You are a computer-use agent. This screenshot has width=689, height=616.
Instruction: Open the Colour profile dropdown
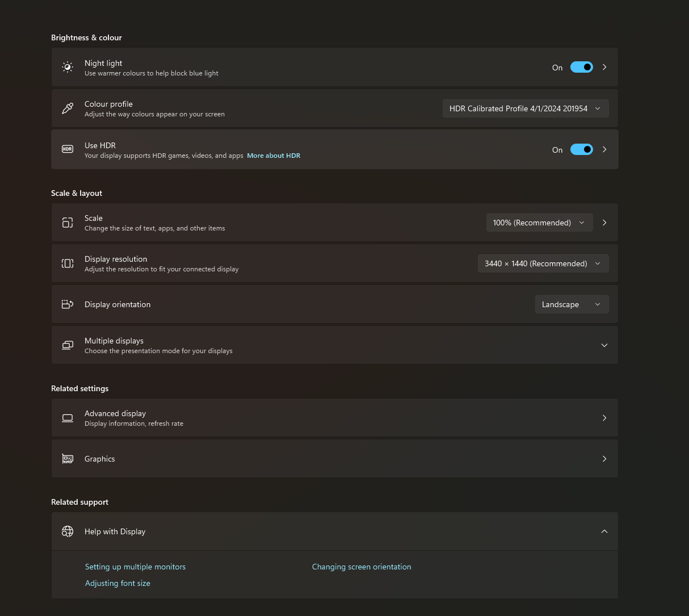tap(525, 108)
